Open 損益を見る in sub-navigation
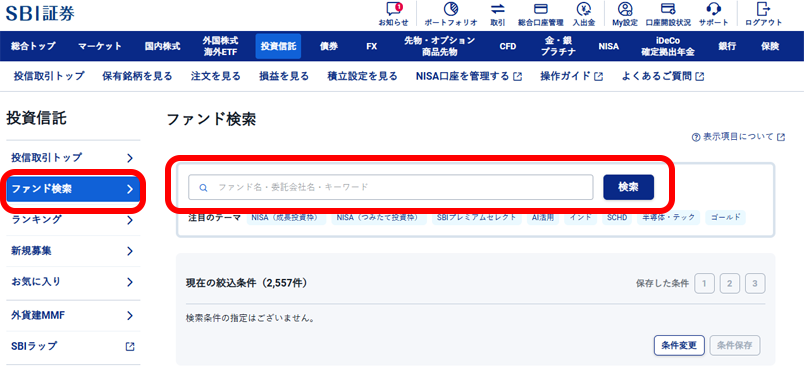The image size is (804, 366). [x=284, y=76]
